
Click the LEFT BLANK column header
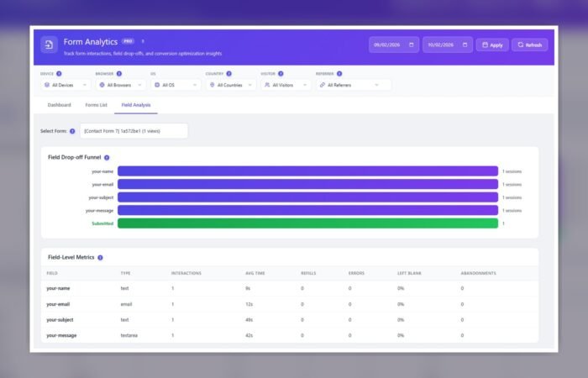409,273
